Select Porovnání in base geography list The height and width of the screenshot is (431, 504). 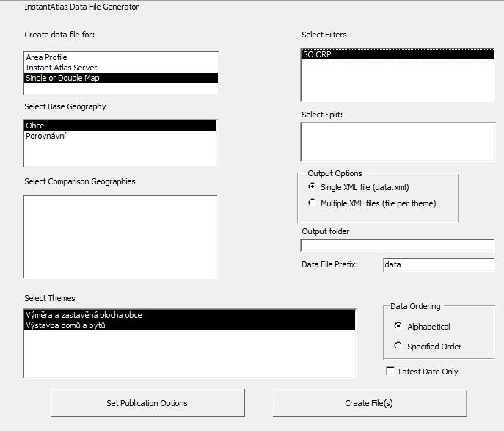coord(120,136)
